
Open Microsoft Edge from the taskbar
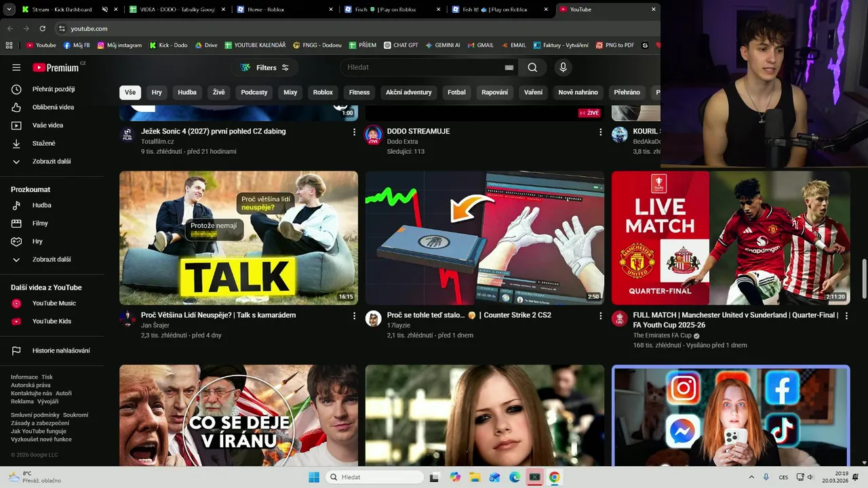point(515,477)
